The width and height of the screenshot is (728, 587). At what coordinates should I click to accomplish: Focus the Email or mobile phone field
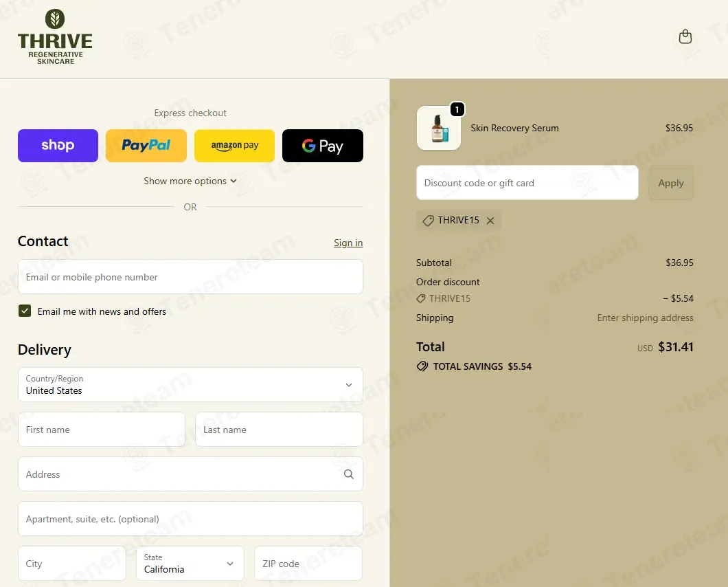click(x=190, y=276)
